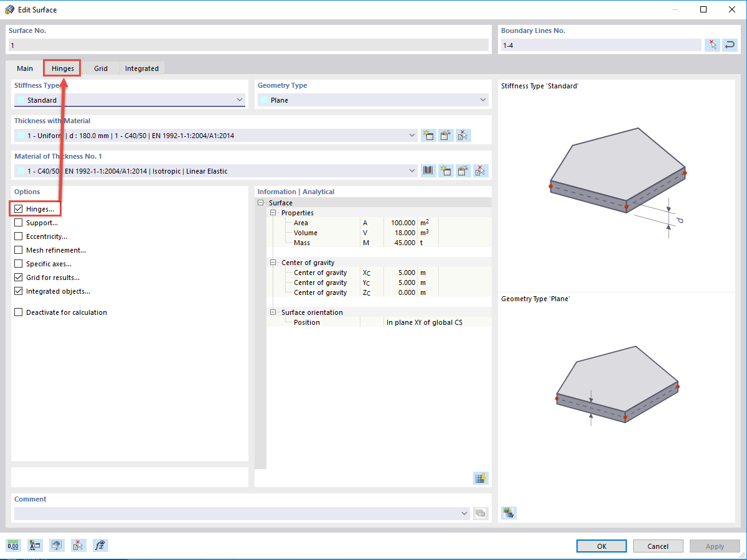Collapse the Surface tree node in Information panel

coord(261,202)
